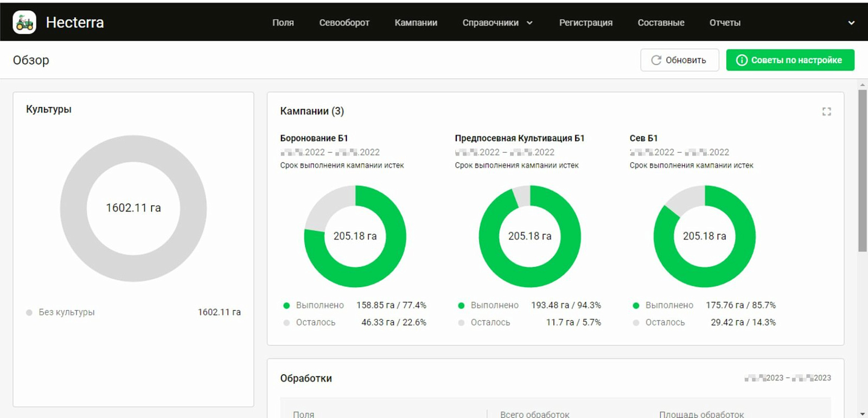Expand the user menu chevron at top right
The image size is (868, 418).
(851, 23)
